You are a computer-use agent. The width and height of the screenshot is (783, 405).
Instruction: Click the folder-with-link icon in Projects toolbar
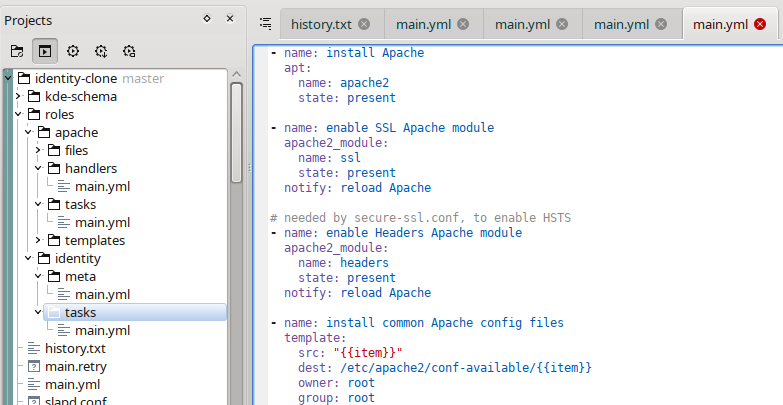17,51
